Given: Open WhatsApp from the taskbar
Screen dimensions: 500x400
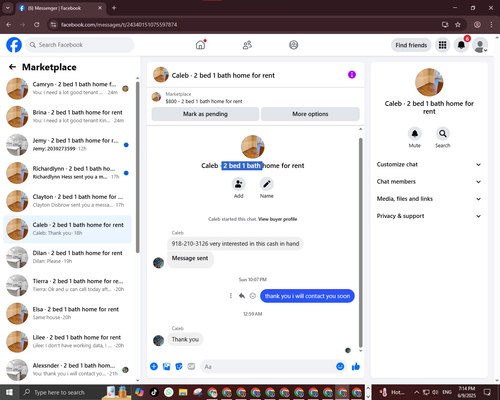Looking at the screenshot, I should (169, 392).
